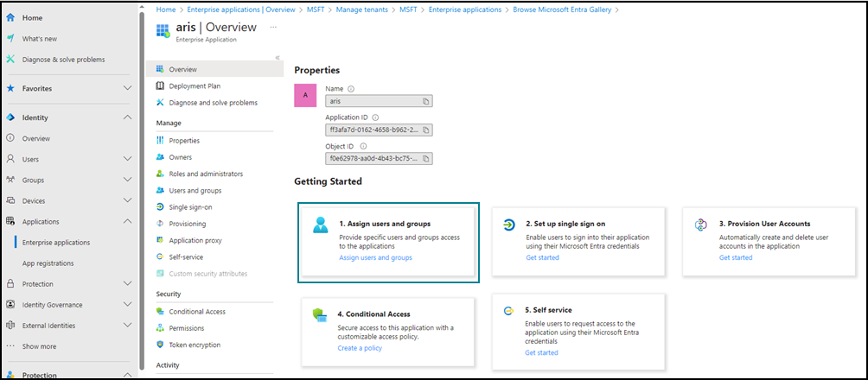Image resolution: width=868 pixels, height=380 pixels.
Task: Expand the Devices chevron in sidebar
Action: 127,200
